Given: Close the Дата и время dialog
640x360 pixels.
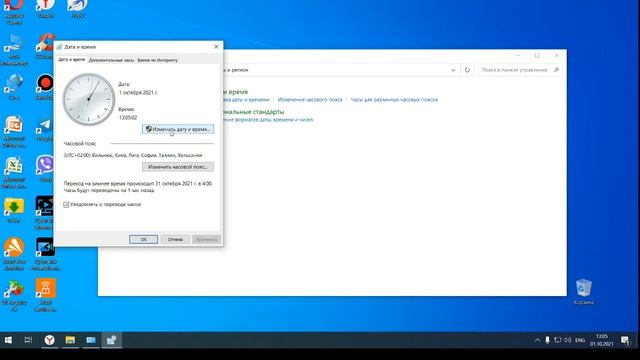Looking at the screenshot, I should coord(216,47).
